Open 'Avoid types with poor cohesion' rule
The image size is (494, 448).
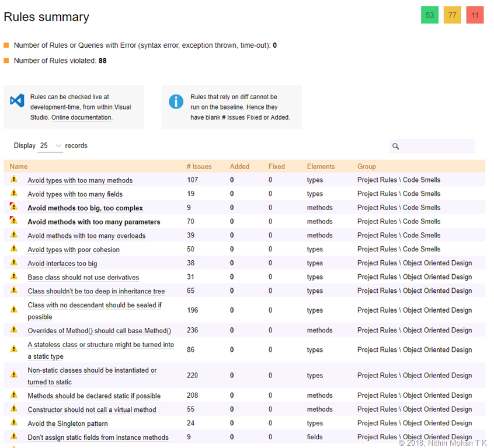74,250
